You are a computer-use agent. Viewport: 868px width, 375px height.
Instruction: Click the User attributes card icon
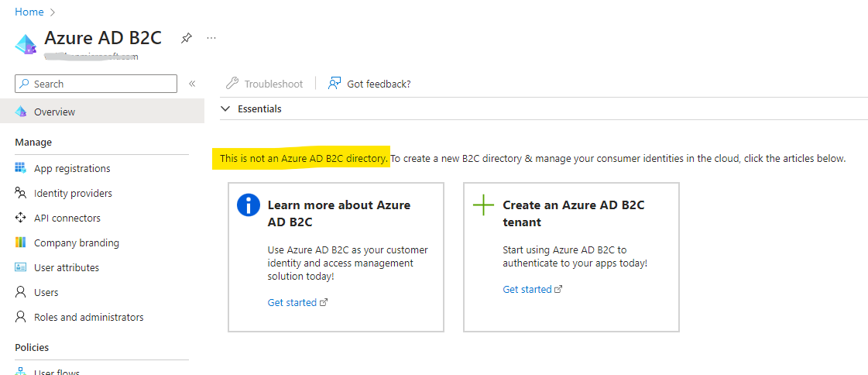pyautogui.click(x=20, y=267)
